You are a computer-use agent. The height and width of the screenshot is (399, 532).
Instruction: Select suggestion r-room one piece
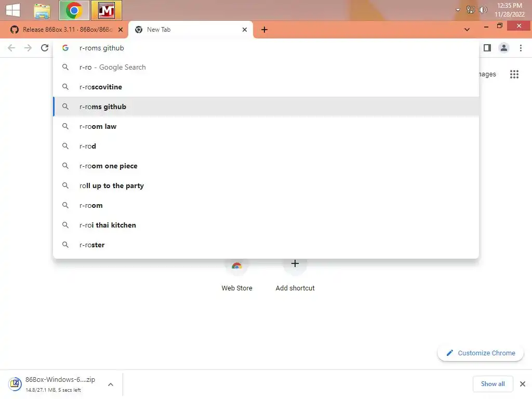point(266,166)
